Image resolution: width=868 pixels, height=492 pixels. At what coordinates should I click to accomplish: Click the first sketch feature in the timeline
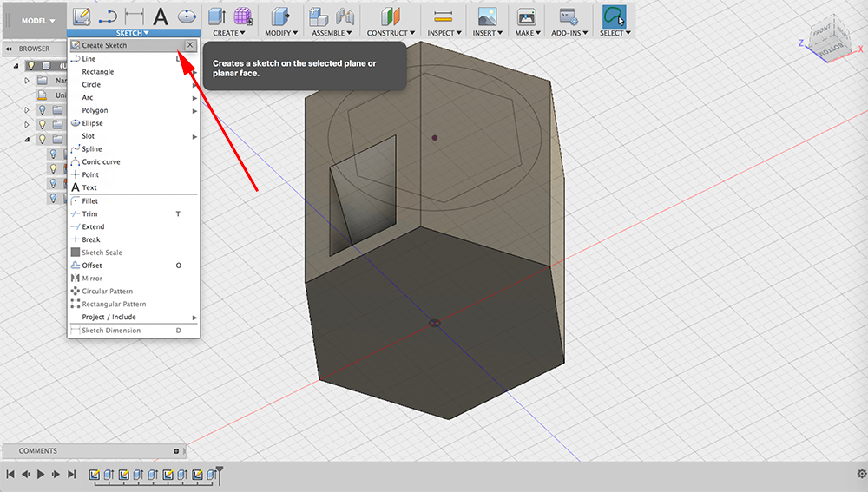[94, 475]
